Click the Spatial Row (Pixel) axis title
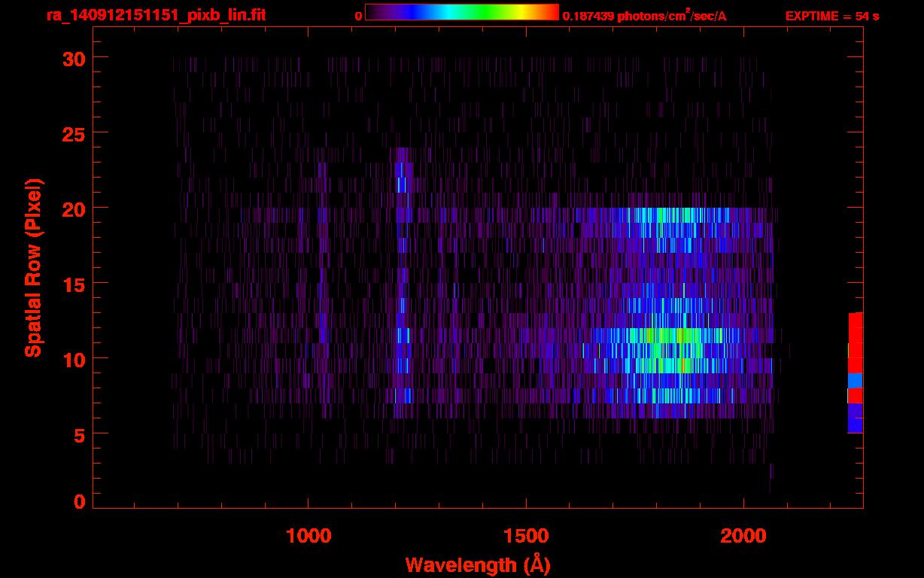The image size is (924, 578). pos(33,268)
